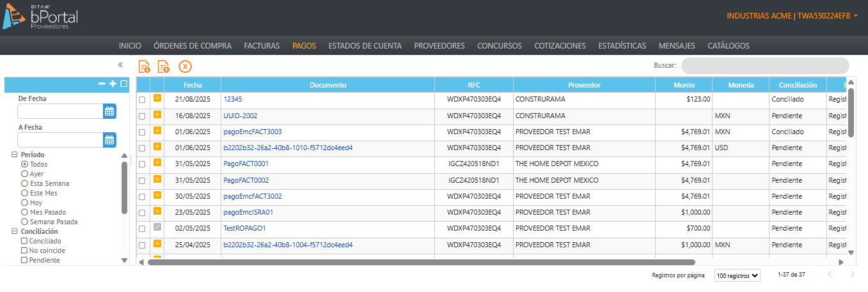
Task: Open the PROVEEDORES menu
Action: (x=439, y=46)
